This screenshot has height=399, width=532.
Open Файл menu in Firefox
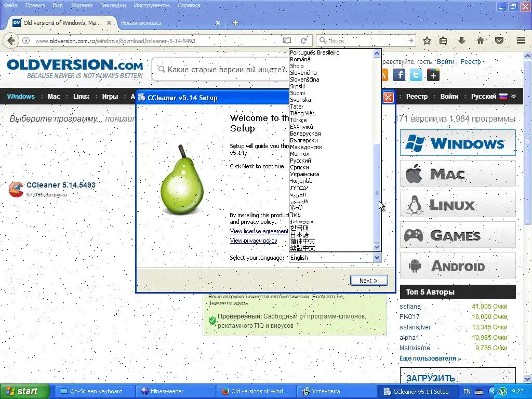click(10, 5)
